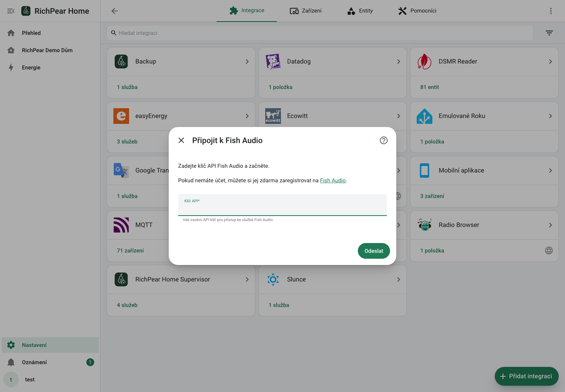
Task: Open the 71 zařízení link
Action: click(130, 250)
